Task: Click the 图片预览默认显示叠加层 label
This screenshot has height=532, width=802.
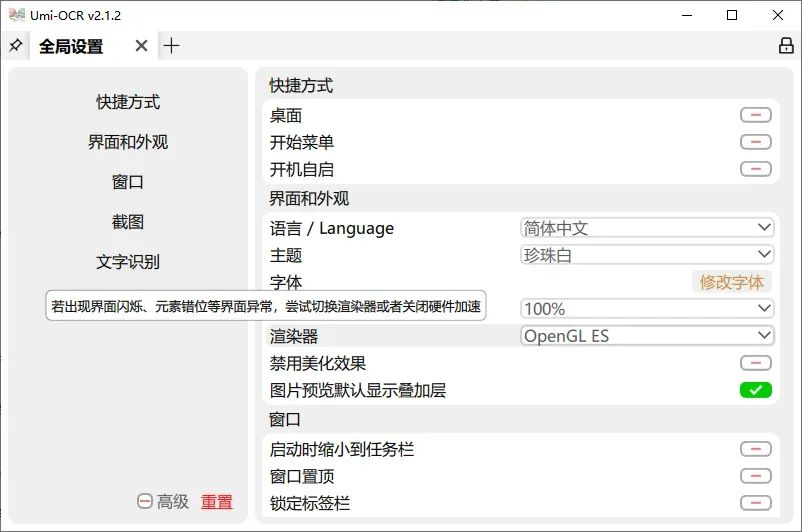Action: (358, 390)
